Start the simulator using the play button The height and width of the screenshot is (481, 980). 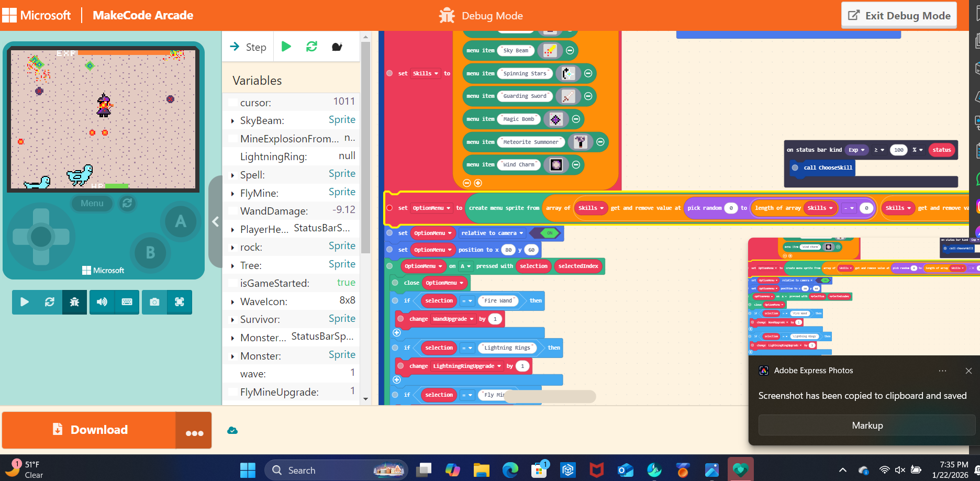[x=25, y=302]
